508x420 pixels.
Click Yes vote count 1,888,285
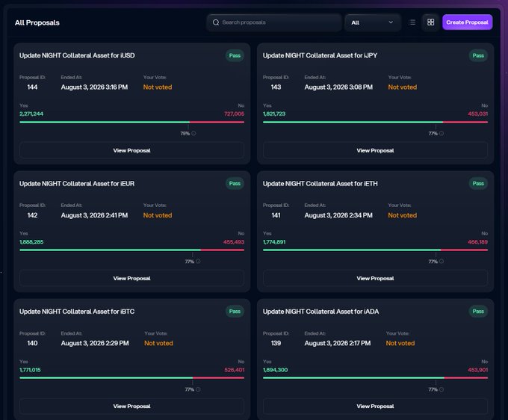pyautogui.click(x=31, y=242)
